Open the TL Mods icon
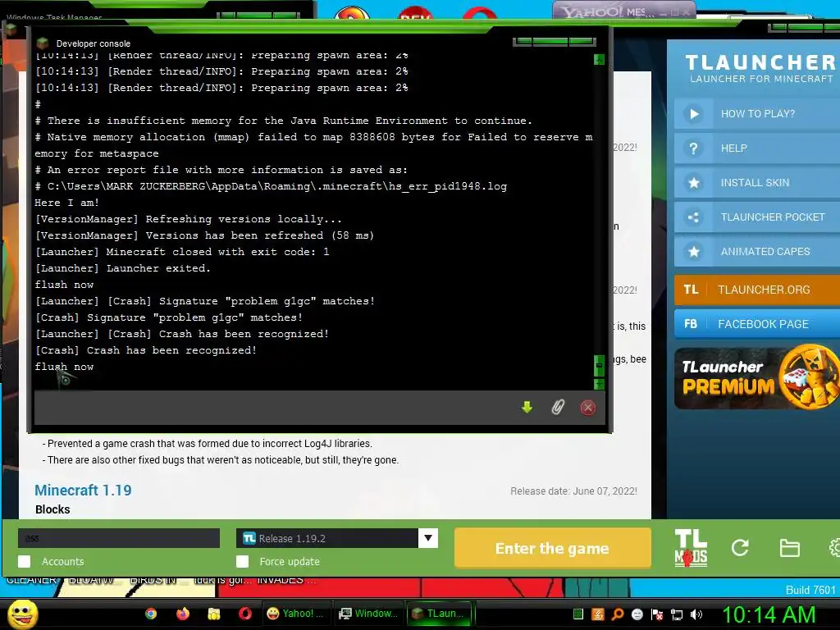Viewport: 840px width, 630px height. point(691,547)
